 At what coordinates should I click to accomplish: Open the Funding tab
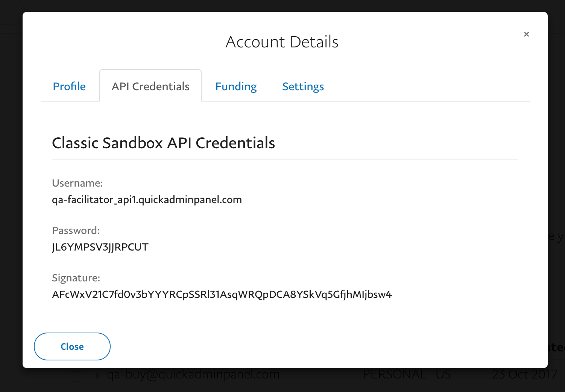click(236, 86)
